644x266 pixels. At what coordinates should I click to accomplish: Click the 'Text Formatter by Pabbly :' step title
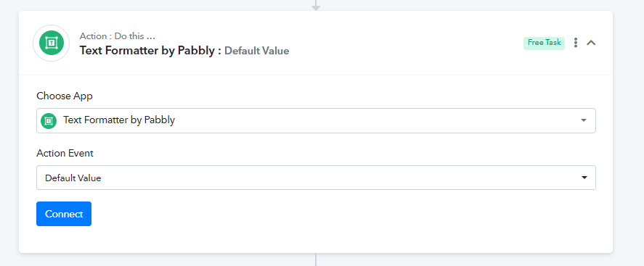tap(151, 51)
